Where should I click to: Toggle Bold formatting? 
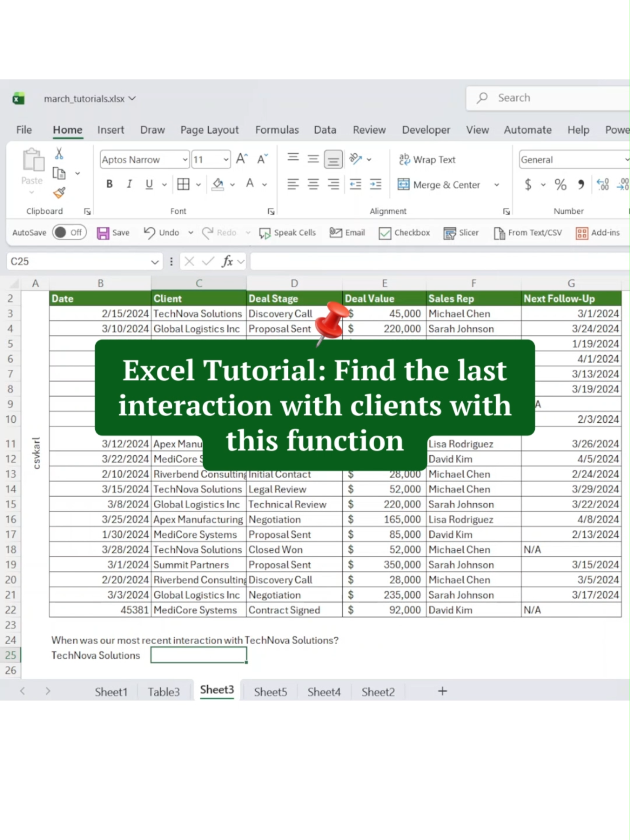click(110, 184)
